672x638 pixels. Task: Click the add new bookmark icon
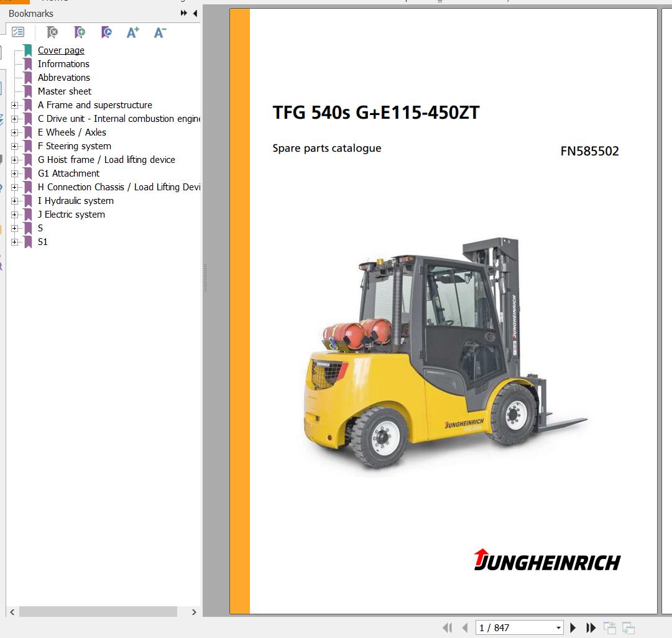click(80, 32)
